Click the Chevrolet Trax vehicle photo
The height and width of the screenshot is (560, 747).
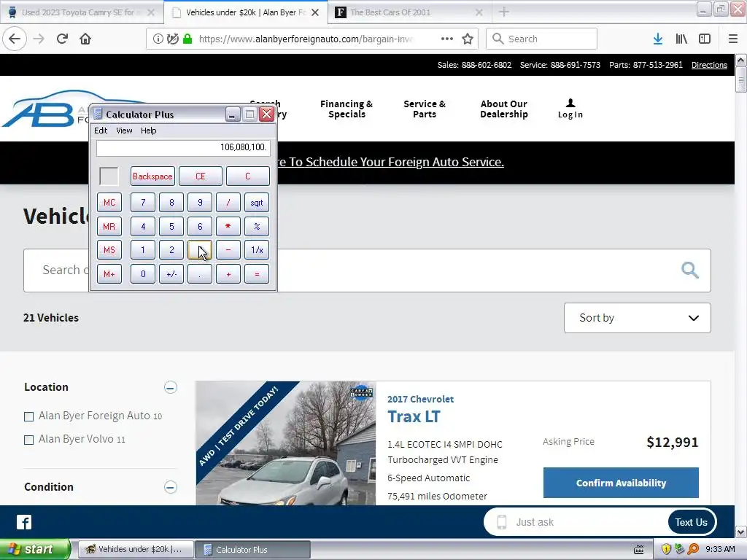click(x=285, y=443)
